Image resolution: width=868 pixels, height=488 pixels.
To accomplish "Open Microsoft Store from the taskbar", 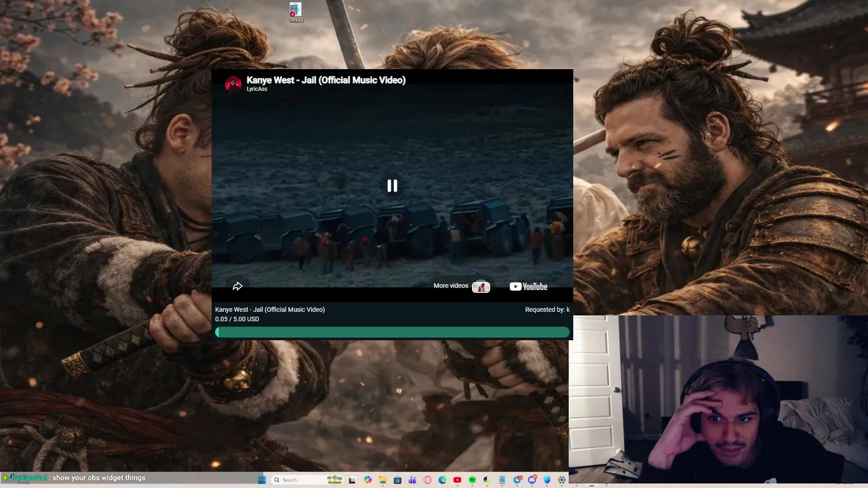I will tap(397, 480).
